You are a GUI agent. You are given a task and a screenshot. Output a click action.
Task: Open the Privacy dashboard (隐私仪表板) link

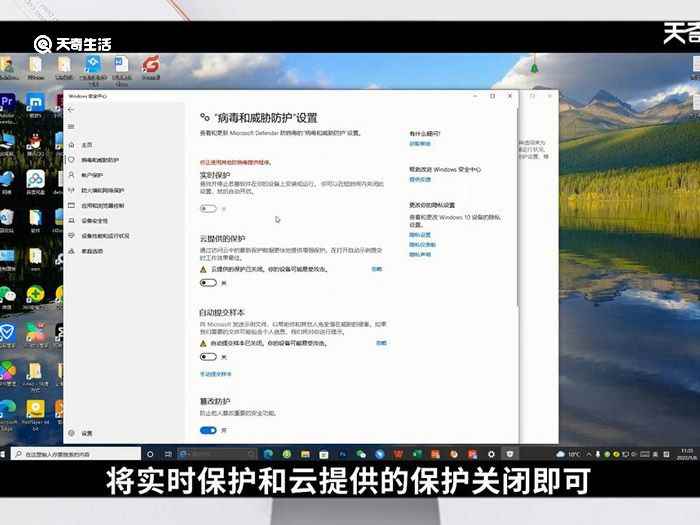(x=422, y=245)
